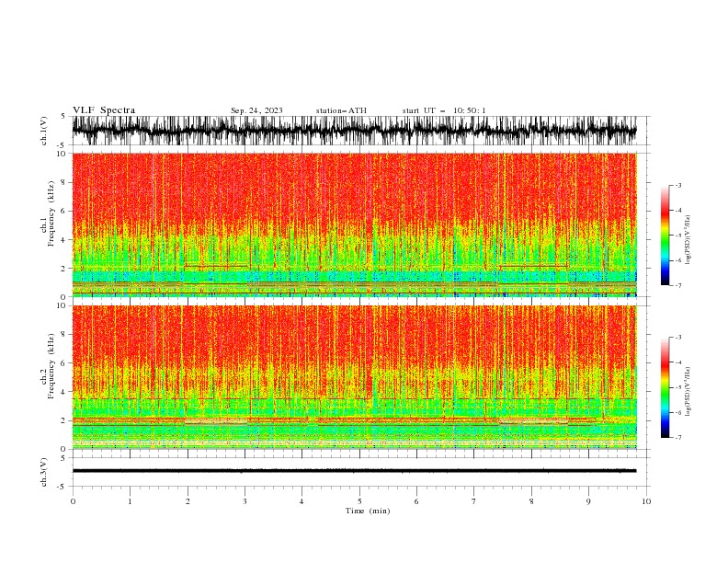Click the ch.2 color scale bar
The image size is (728, 563).
(x=665, y=387)
